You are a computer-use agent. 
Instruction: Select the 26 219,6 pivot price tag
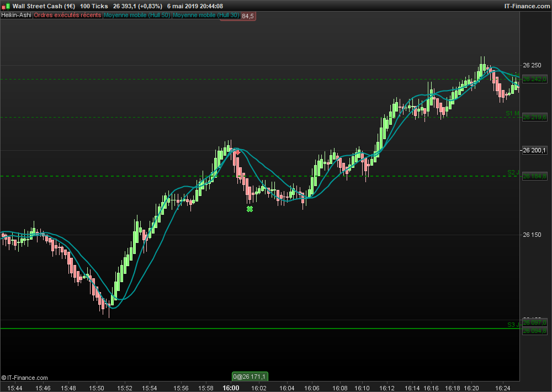(x=534, y=117)
